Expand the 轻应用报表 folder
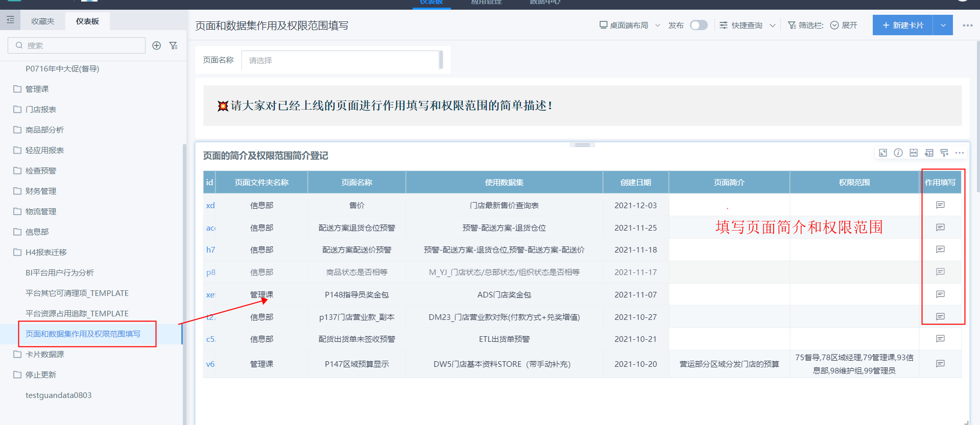This screenshot has height=425, width=980. point(44,150)
